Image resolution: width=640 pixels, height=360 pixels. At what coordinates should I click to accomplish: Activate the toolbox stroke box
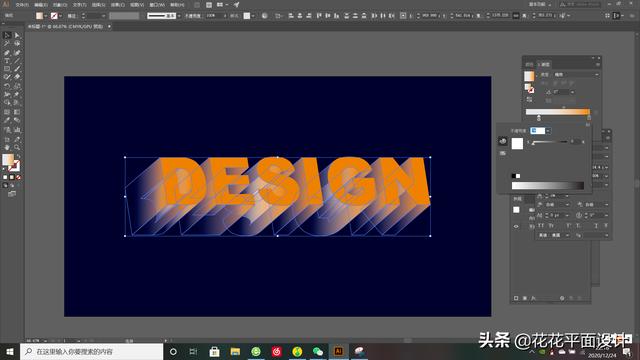point(14,166)
